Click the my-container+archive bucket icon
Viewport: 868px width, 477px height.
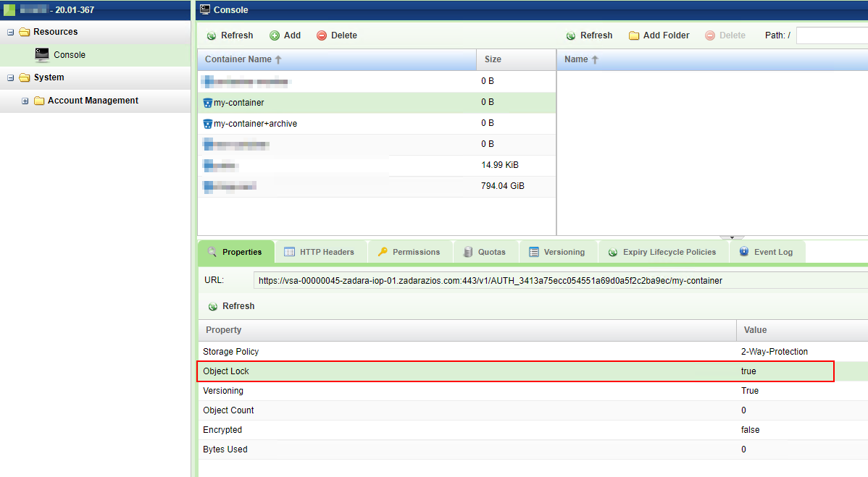(x=208, y=124)
